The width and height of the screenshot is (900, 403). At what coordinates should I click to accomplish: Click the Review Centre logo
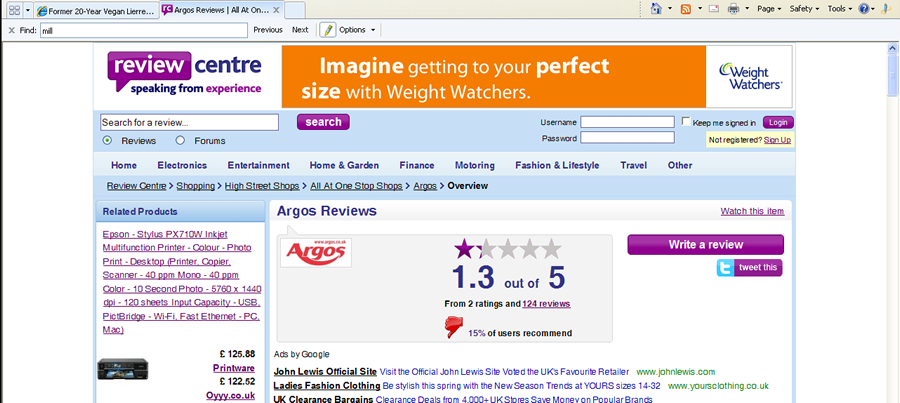click(184, 72)
